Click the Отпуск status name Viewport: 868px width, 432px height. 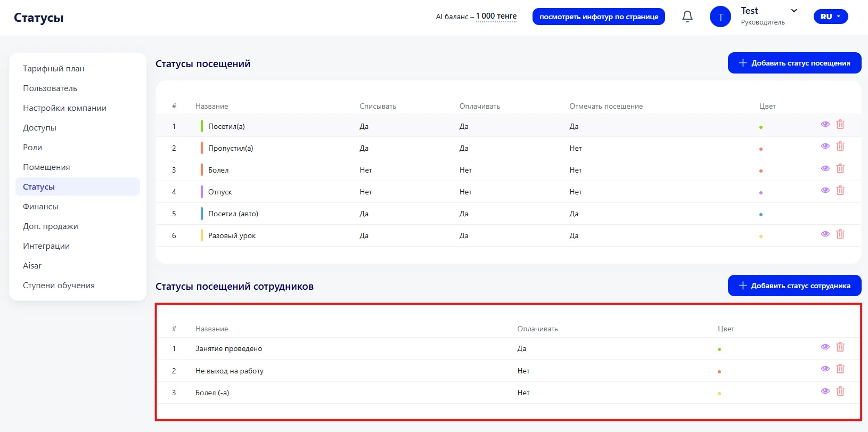[x=220, y=192]
